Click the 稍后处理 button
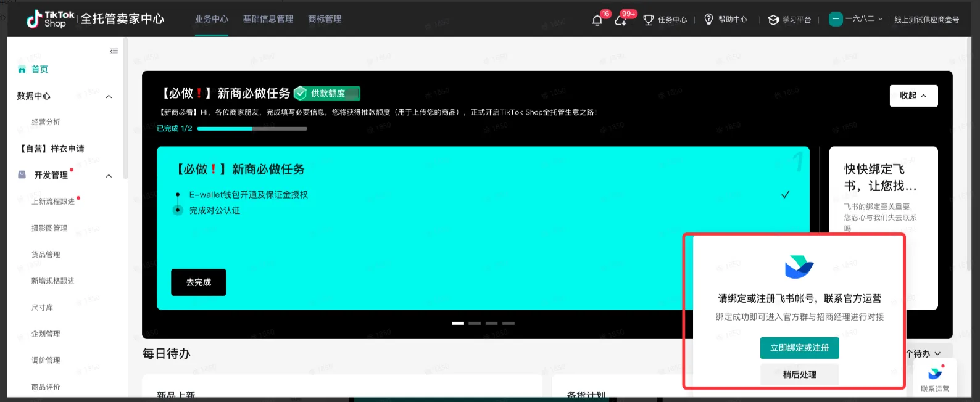The width and height of the screenshot is (980, 402). click(799, 374)
